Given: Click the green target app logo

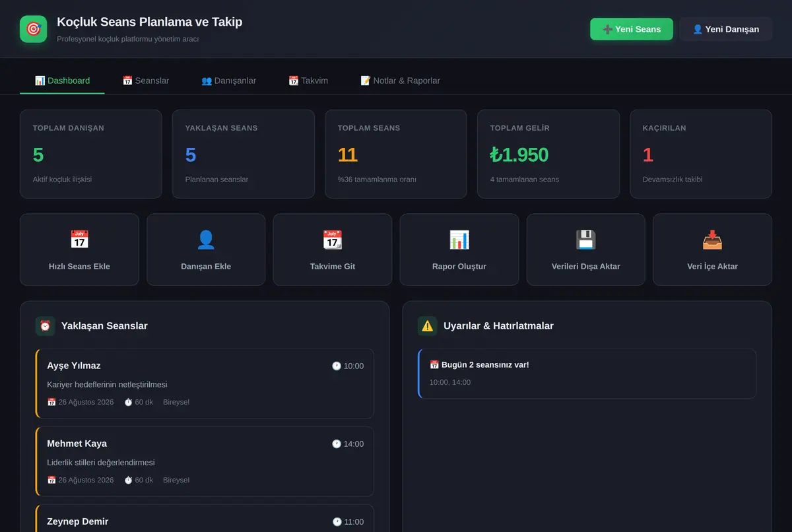Looking at the screenshot, I should (x=33, y=29).
